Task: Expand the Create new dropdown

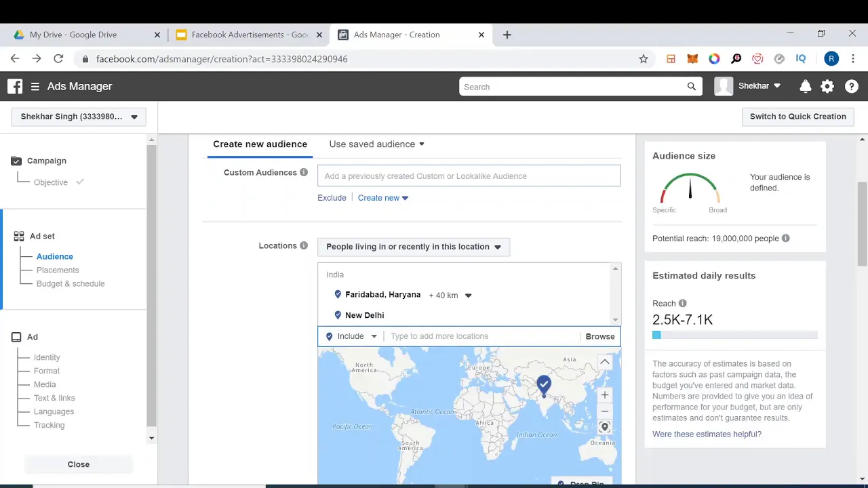Action: 383,198
